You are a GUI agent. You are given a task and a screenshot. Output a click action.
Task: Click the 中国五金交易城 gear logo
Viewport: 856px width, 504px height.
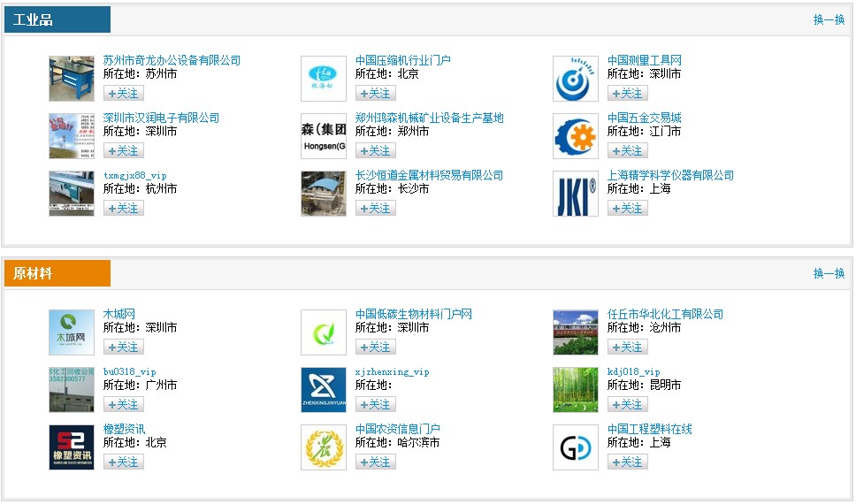pyautogui.click(x=575, y=136)
